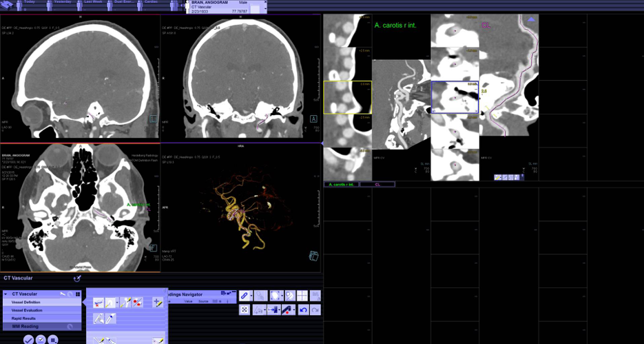This screenshot has width=644, height=344.
Task: Select the vessel branch edit pencil tool
Action: pos(125,303)
